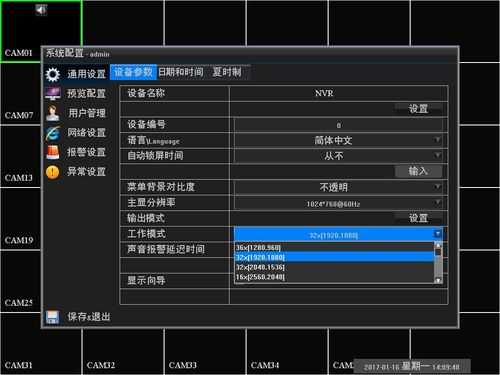Viewport: 500px width, 375px height.
Task: Open the 语言 Language dropdown
Action: tap(338, 140)
